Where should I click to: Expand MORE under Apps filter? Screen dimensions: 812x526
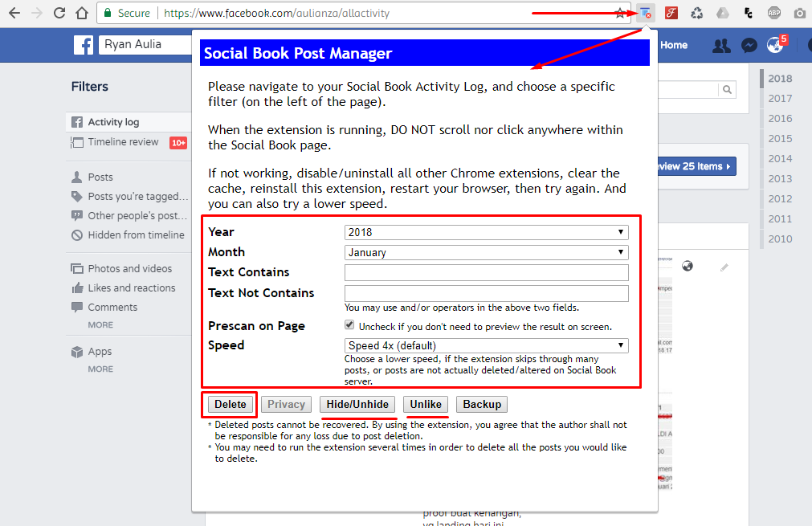click(100, 369)
